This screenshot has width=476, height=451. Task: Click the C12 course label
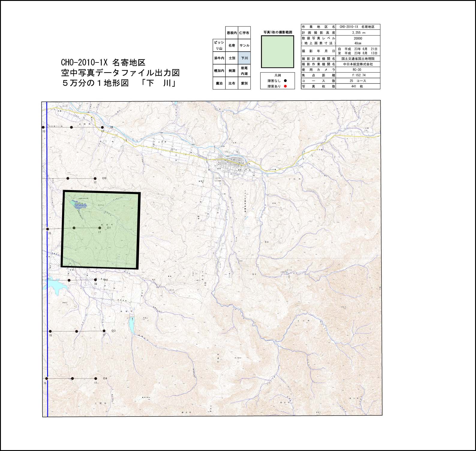point(106,280)
